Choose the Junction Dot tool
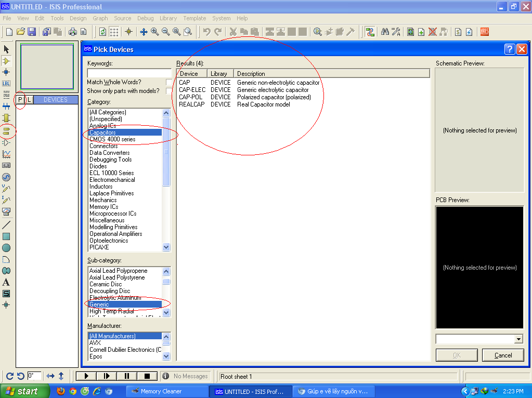 click(x=6, y=72)
